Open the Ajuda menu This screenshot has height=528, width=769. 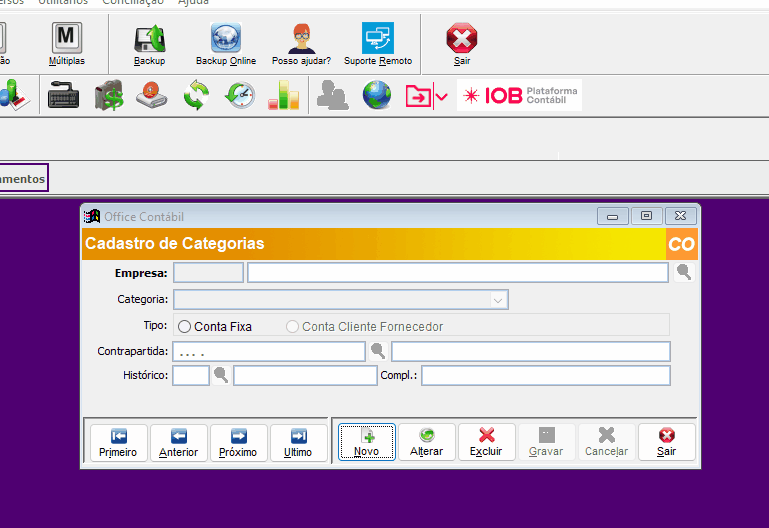(x=193, y=2)
